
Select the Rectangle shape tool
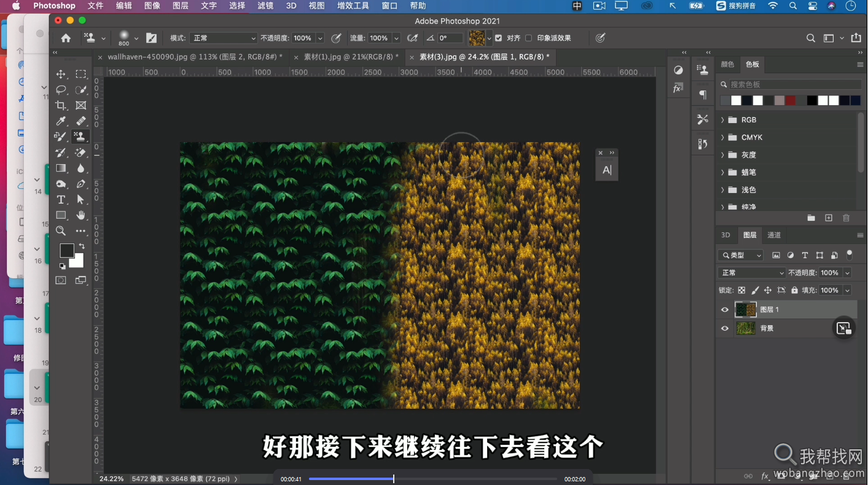[61, 215]
